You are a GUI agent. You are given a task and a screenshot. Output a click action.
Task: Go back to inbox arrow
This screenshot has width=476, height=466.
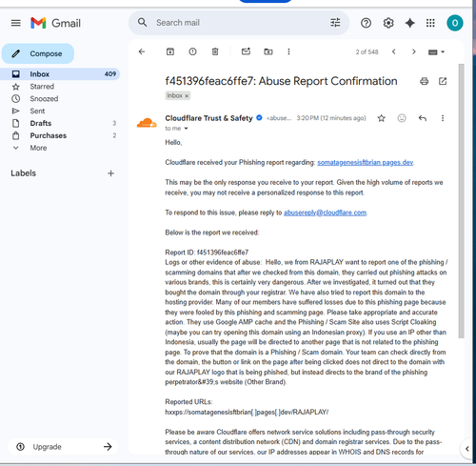[142, 51]
